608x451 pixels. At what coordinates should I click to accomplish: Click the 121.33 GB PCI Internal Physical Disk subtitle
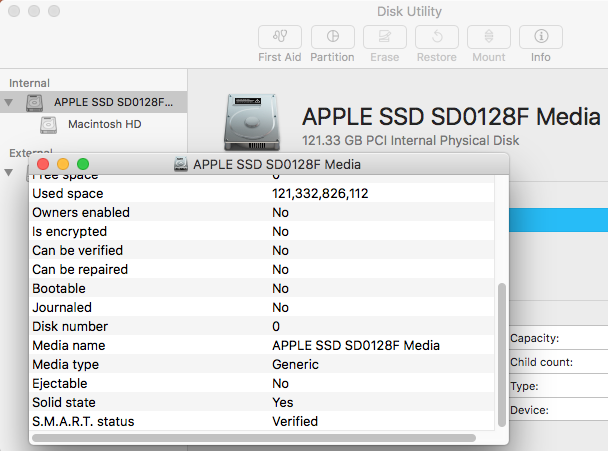(x=411, y=140)
